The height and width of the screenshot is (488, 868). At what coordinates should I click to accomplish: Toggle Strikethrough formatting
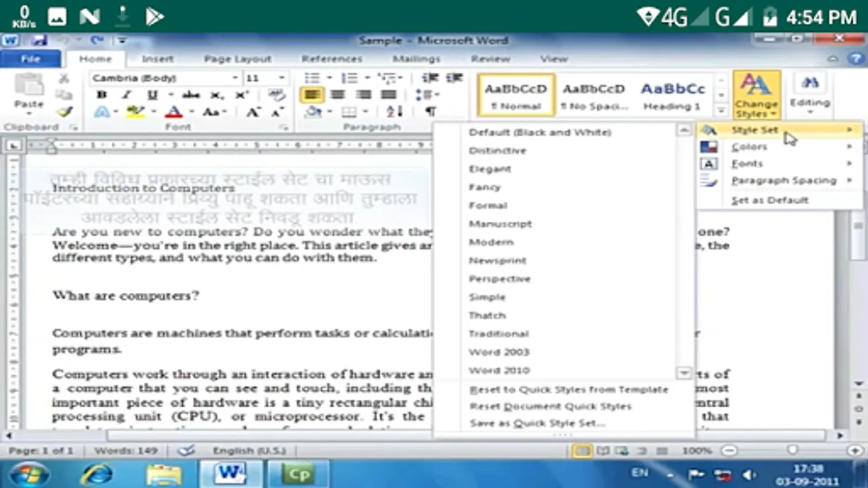point(191,95)
